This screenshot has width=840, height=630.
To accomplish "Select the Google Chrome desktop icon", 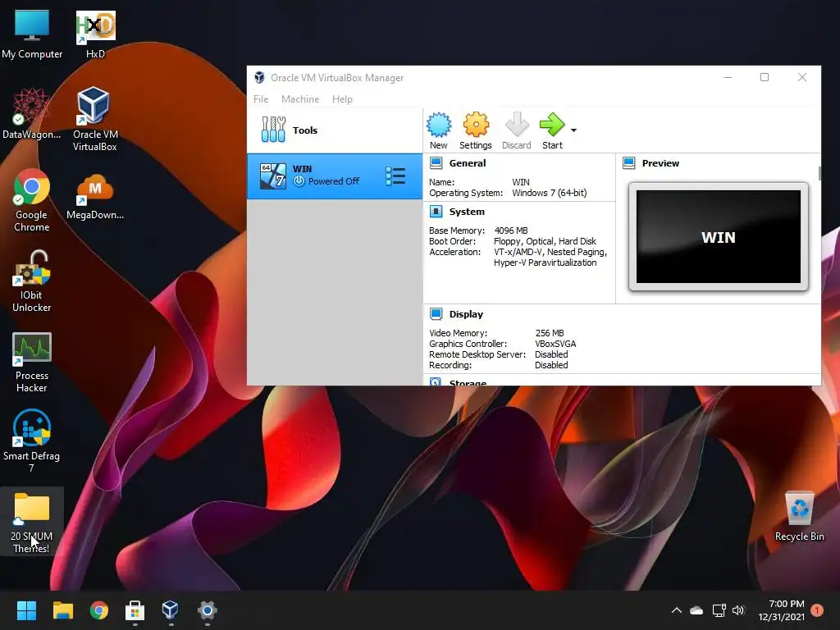I will [32, 200].
